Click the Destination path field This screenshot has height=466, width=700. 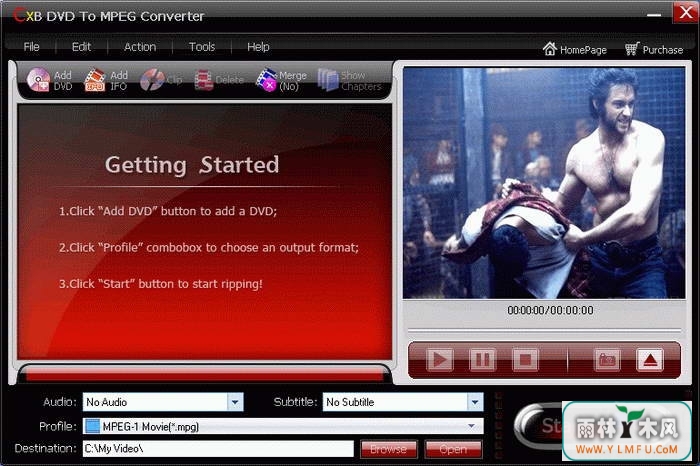(218, 449)
